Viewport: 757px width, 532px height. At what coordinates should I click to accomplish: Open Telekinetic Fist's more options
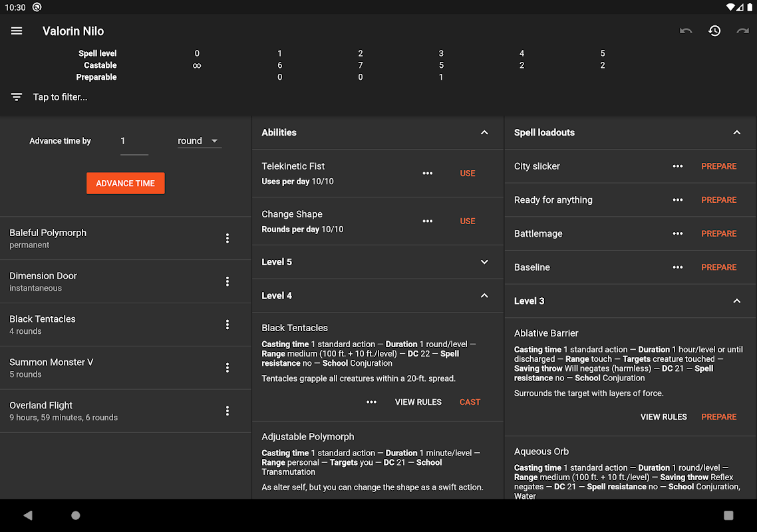coord(428,174)
